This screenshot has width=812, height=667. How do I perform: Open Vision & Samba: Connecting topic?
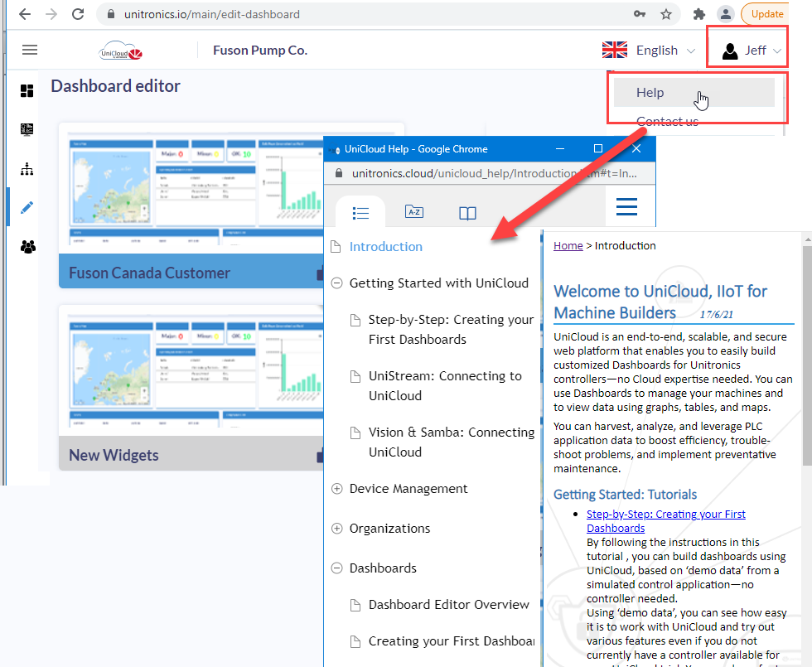451,442
